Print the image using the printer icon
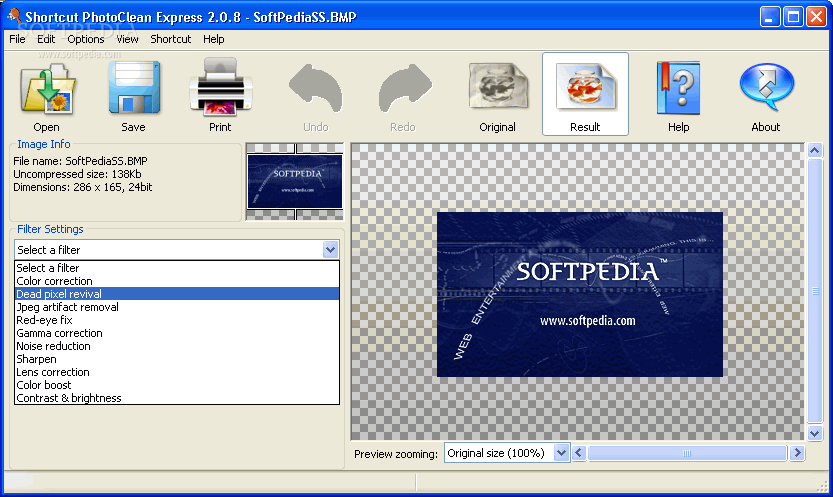Screen dimensions: 833x497 (x=220, y=87)
